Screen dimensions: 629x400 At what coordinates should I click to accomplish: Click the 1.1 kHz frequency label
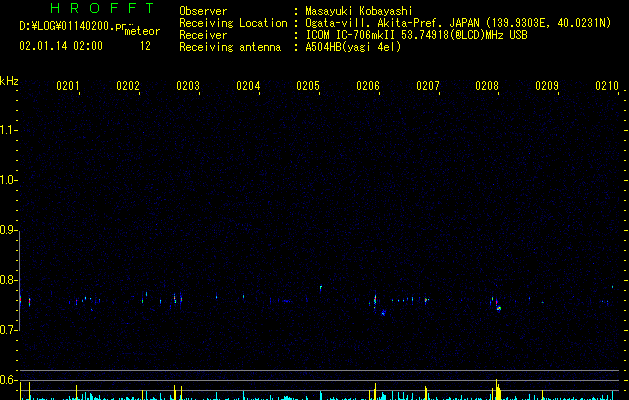[x=8, y=130]
